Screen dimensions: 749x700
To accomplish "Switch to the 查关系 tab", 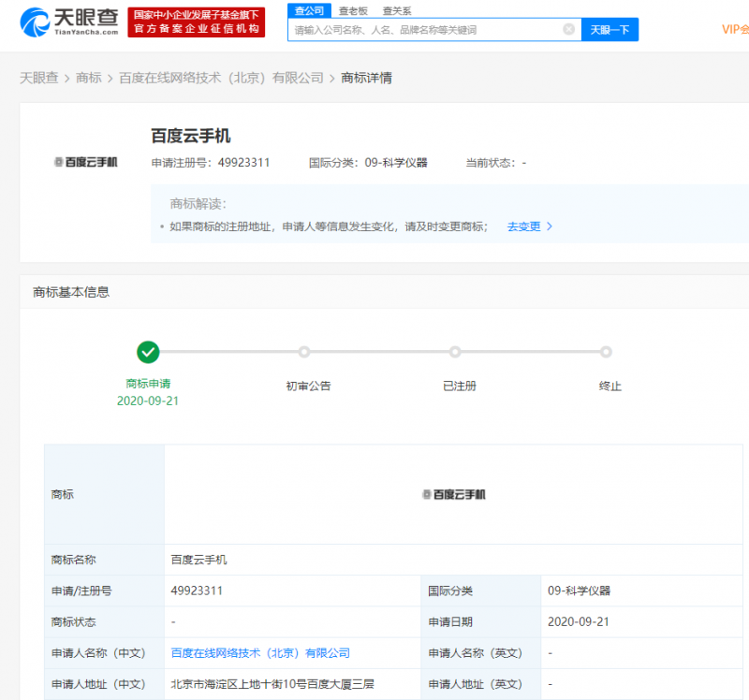I will point(397,11).
